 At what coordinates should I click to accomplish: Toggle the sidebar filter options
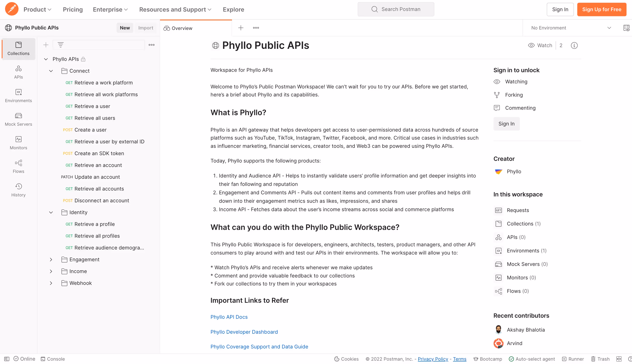pos(61,45)
